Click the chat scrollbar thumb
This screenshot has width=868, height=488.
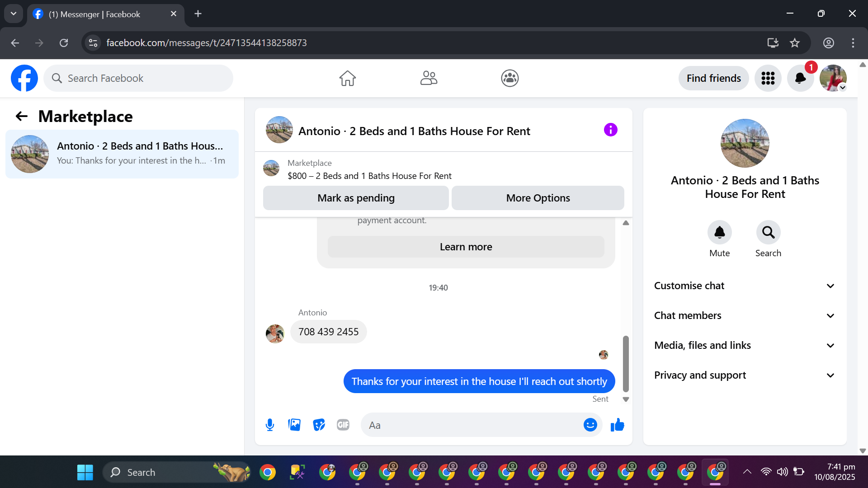pyautogui.click(x=626, y=364)
